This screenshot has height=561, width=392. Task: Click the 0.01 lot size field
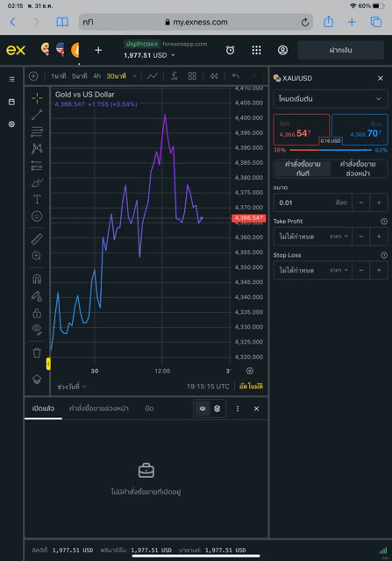(313, 202)
